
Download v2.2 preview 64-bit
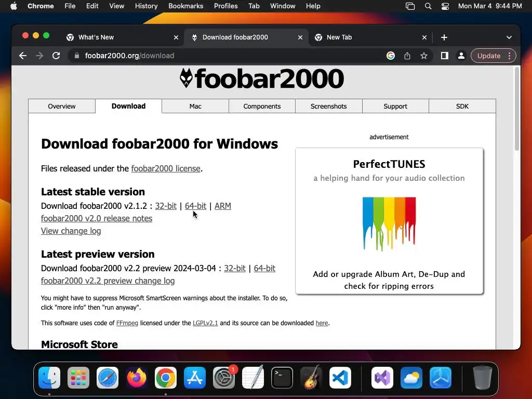click(x=264, y=269)
